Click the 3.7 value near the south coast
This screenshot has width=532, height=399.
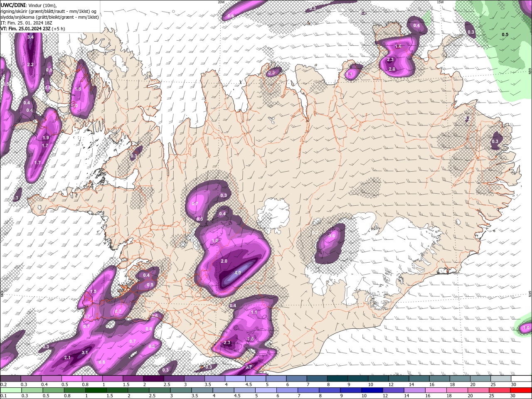pyautogui.click(x=249, y=367)
